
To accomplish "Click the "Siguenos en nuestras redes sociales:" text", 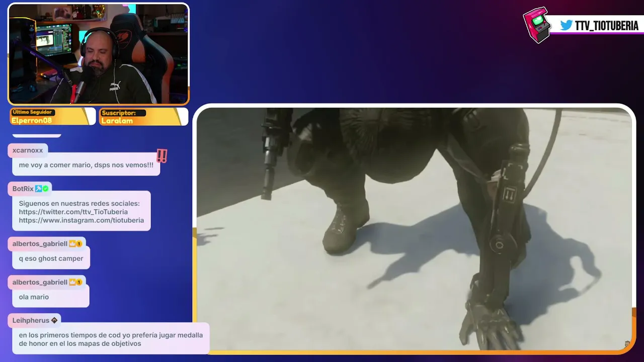I will [x=79, y=204].
